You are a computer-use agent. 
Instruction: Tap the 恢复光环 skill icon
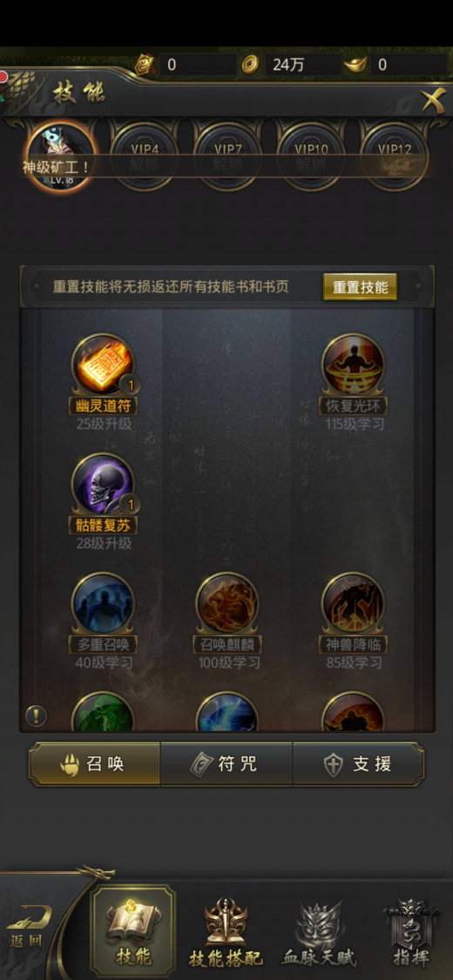pyautogui.click(x=353, y=365)
